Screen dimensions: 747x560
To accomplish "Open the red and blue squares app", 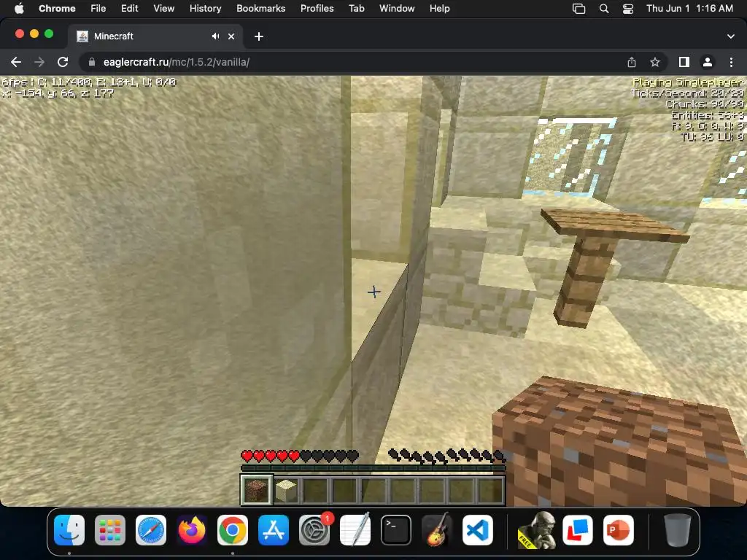I will (578, 530).
